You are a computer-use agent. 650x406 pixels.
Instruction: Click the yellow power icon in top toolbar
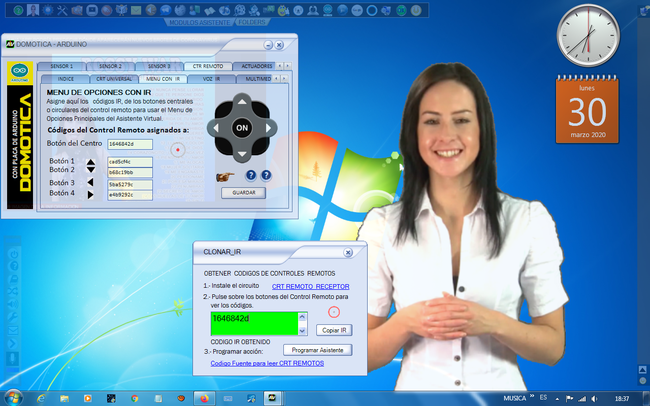point(416,10)
